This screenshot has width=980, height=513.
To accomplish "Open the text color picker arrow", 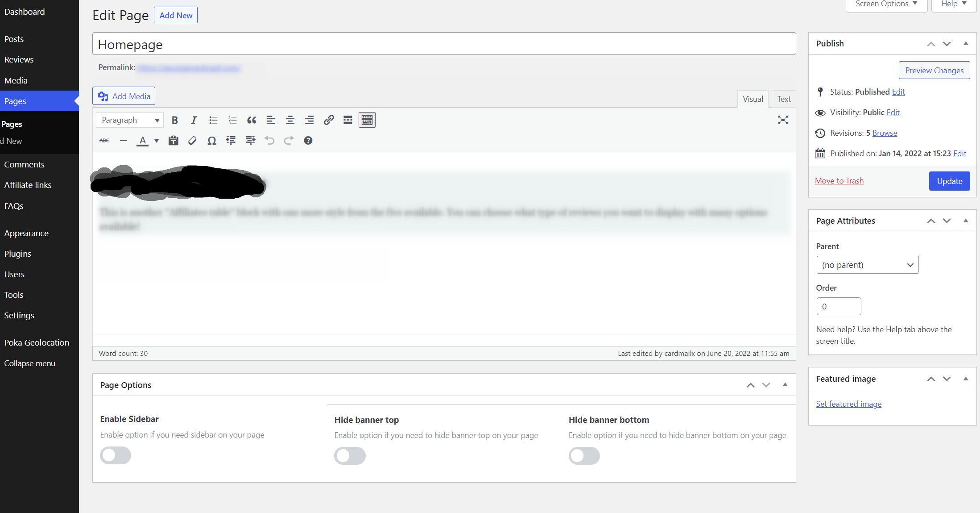I will pos(157,141).
